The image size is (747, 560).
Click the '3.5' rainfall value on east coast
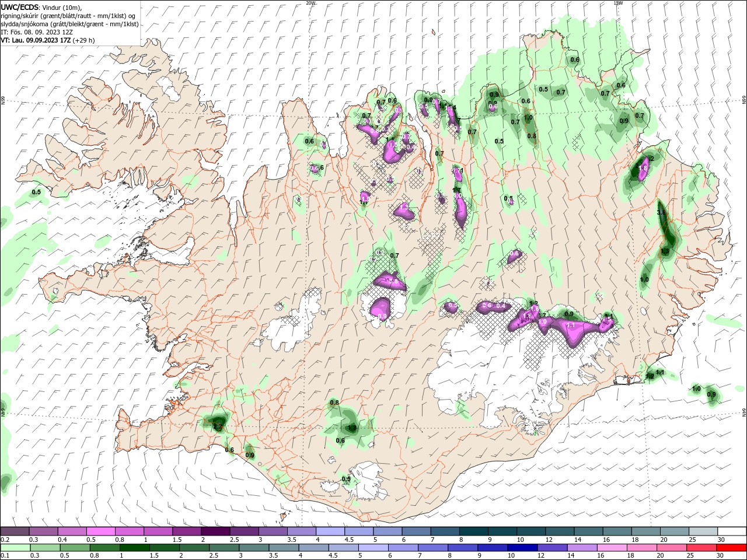click(661, 213)
